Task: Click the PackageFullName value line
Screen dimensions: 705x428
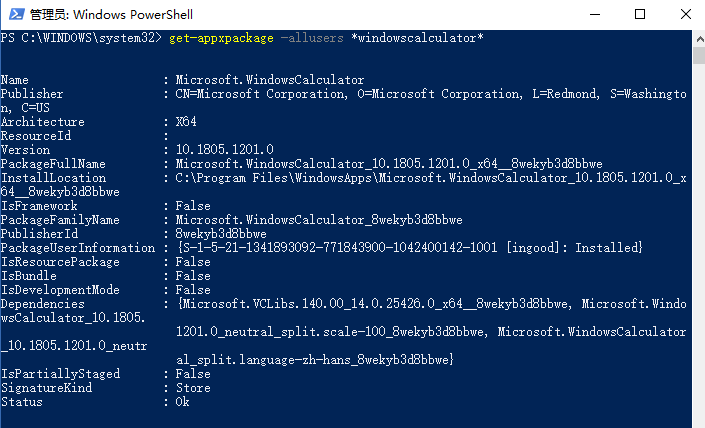Action: (388, 163)
